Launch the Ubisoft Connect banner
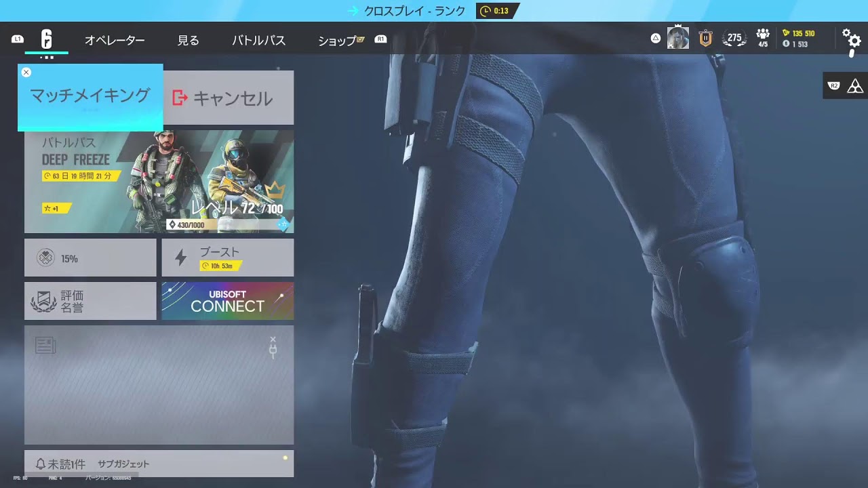The width and height of the screenshot is (868, 488). click(227, 301)
